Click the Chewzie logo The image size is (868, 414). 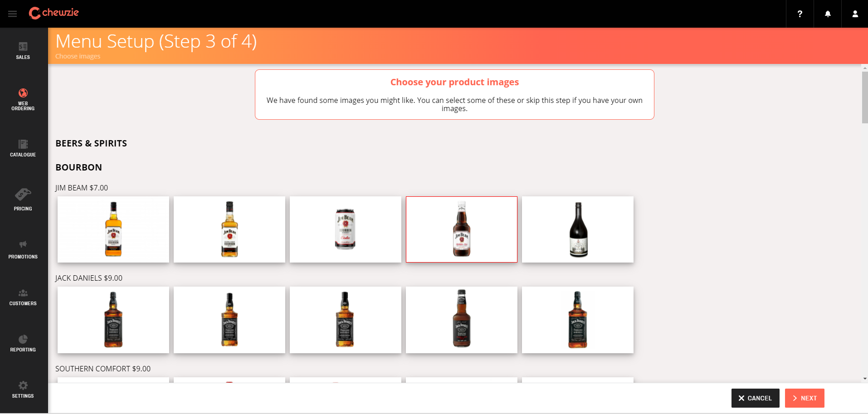click(54, 13)
